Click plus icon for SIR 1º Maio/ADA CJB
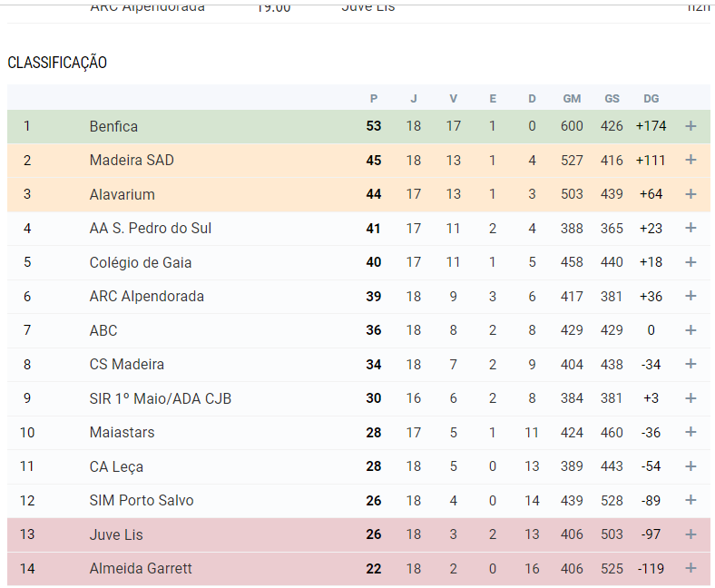 click(x=691, y=398)
